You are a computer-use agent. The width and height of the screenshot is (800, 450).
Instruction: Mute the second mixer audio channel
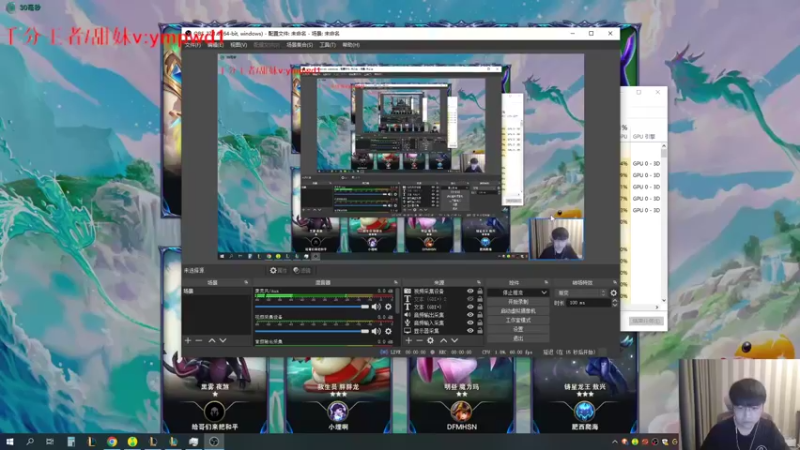[376, 331]
